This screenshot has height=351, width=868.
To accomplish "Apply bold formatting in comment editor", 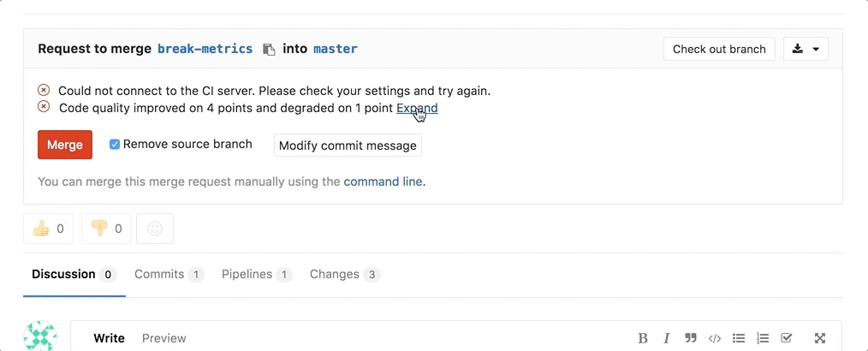I will click(x=643, y=338).
